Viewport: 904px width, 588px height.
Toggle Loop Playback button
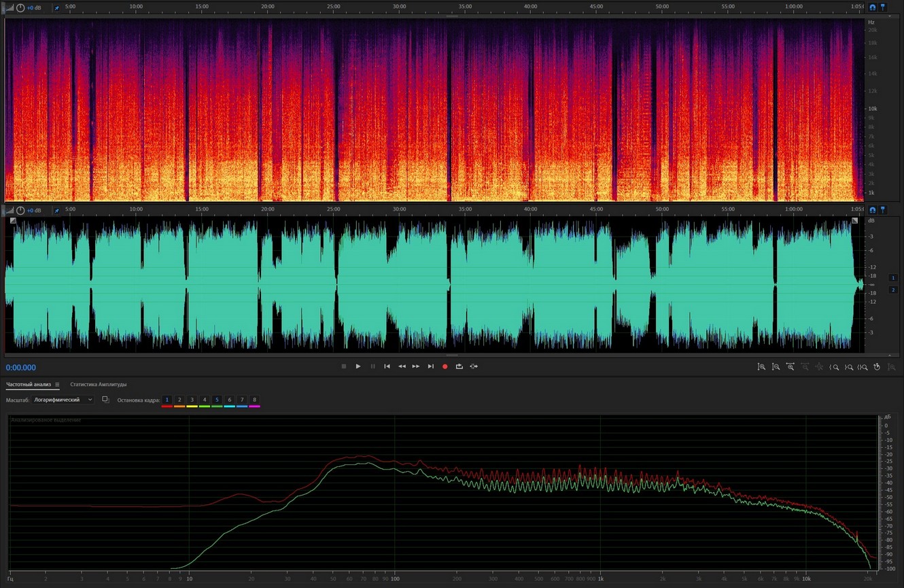(459, 366)
